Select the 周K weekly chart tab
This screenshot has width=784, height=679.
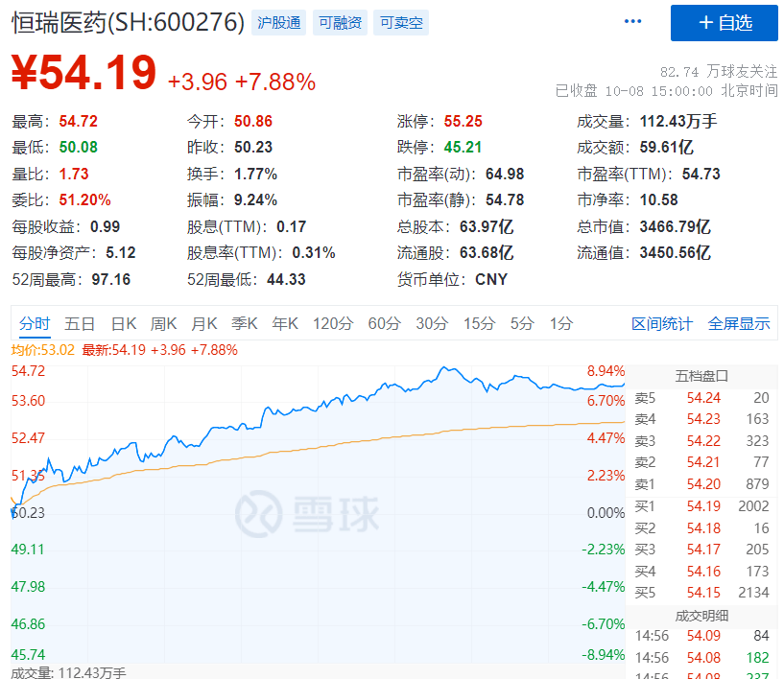[163, 324]
